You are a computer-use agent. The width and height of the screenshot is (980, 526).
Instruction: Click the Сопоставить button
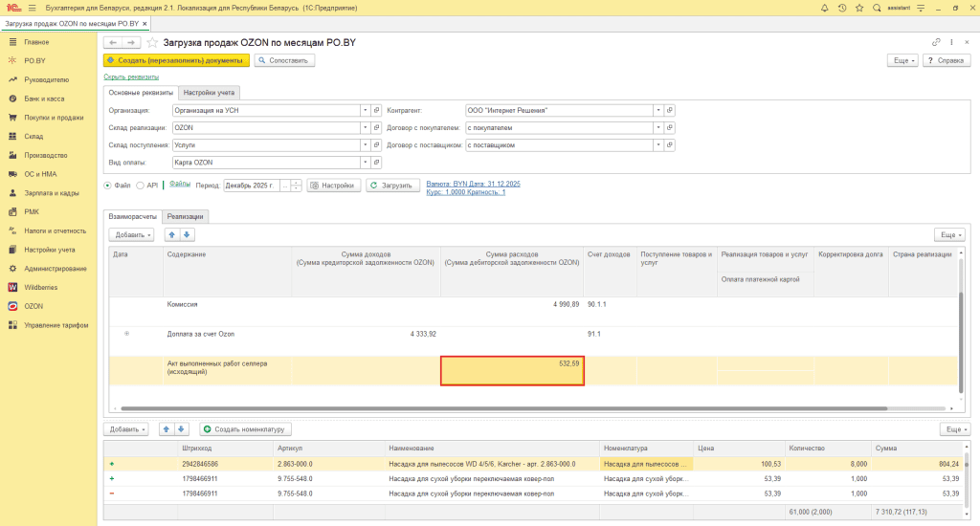284,60
